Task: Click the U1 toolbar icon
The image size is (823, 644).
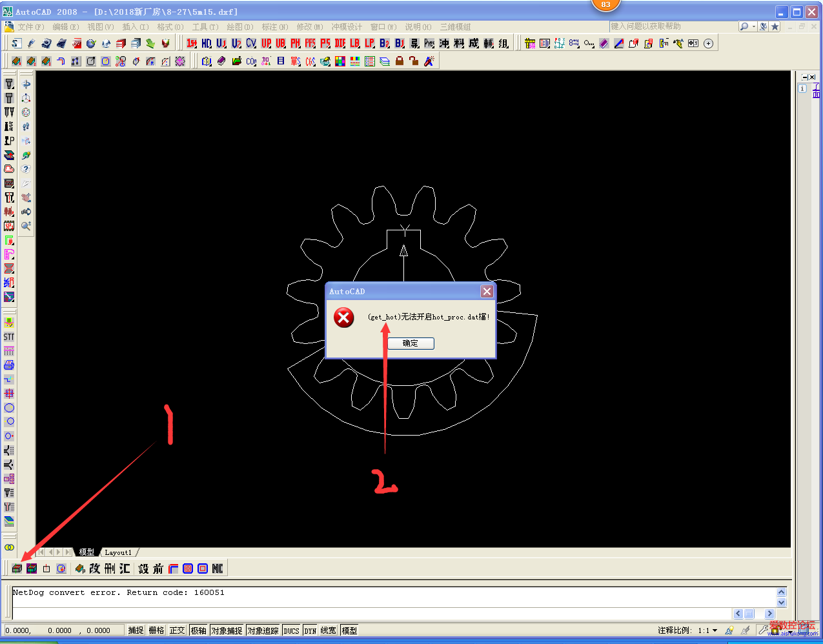Action: (x=221, y=43)
